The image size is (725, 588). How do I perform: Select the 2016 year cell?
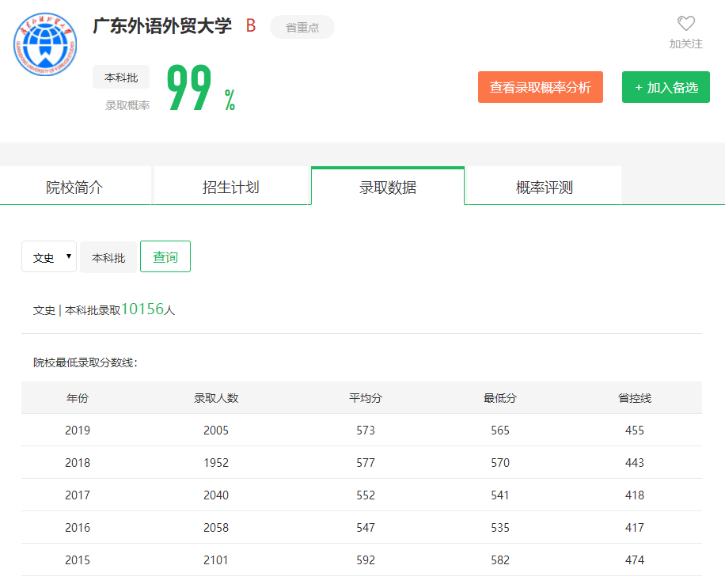pos(78,527)
